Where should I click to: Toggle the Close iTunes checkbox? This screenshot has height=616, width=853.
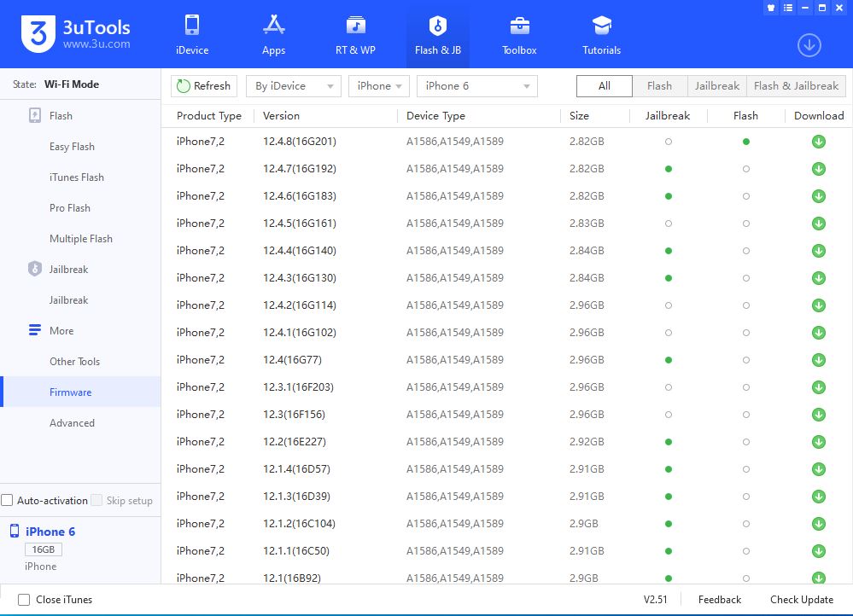(24, 600)
